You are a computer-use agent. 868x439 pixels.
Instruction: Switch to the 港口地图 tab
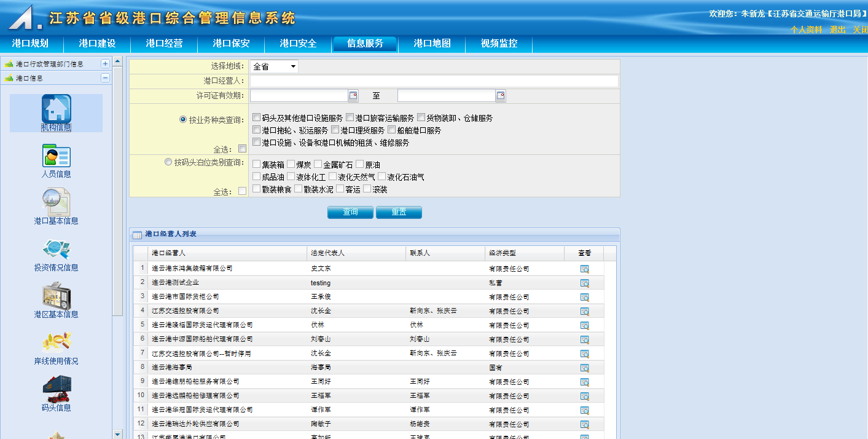[432, 44]
